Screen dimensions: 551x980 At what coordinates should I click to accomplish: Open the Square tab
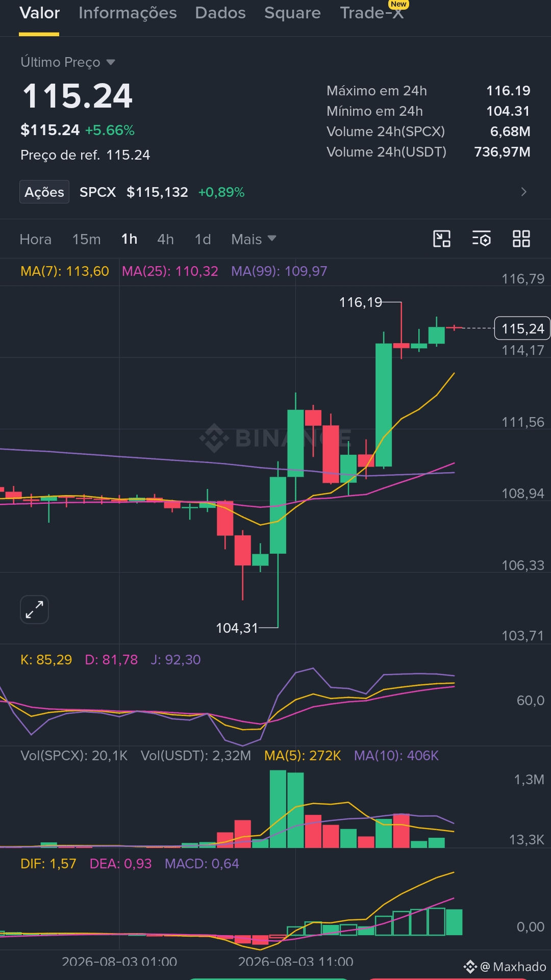[x=292, y=13]
